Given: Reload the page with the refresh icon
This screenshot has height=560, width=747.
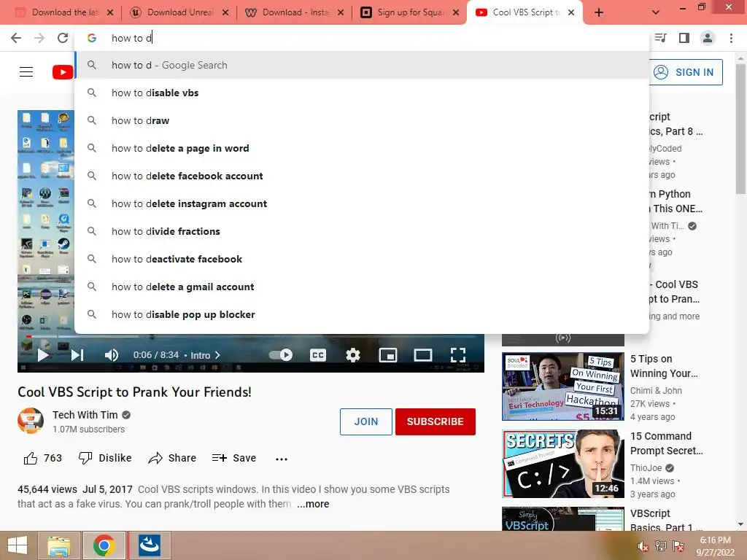Looking at the screenshot, I should [x=63, y=38].
